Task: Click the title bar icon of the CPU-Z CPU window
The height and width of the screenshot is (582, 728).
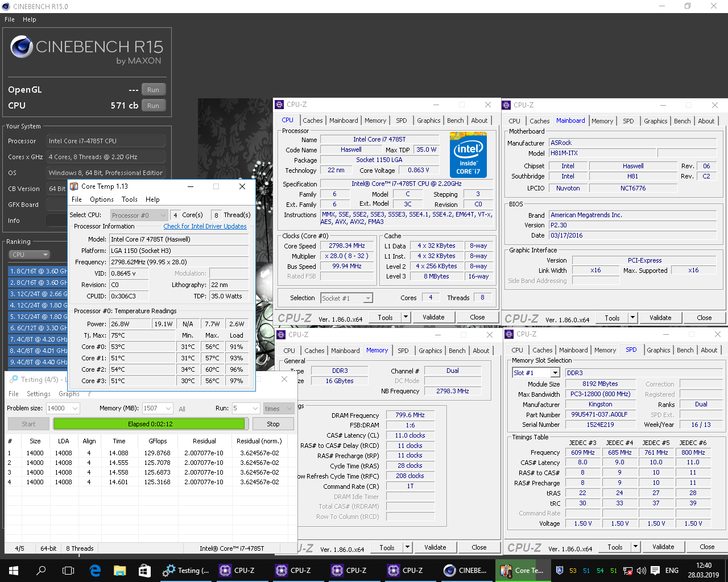Action: tap(279, 105)
